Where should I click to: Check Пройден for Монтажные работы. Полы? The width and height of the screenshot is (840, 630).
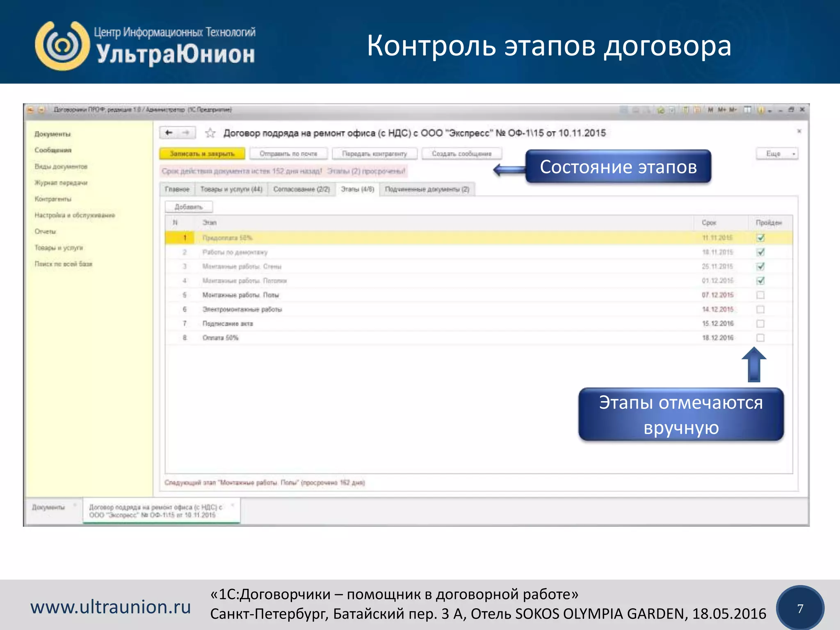tap(760, 295)
